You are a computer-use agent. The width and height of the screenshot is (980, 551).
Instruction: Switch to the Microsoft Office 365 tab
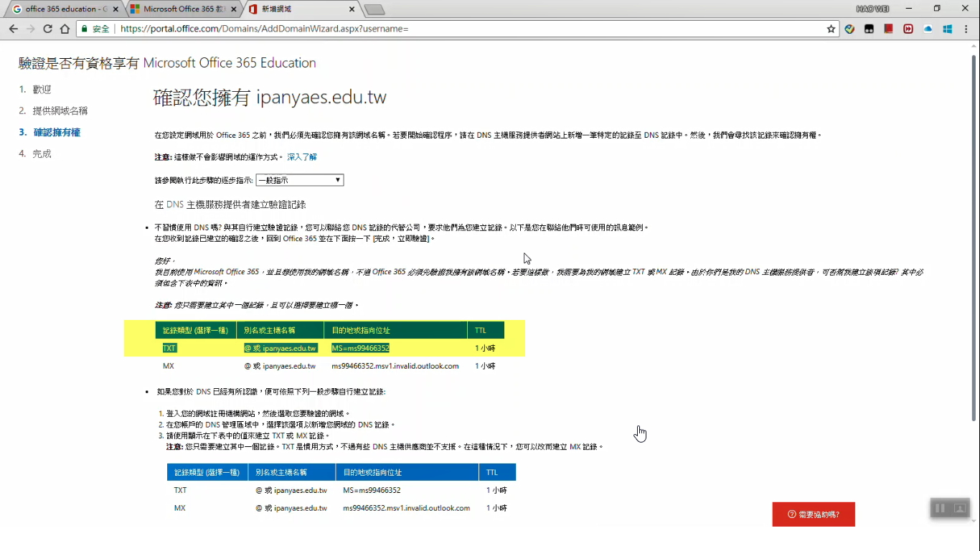point(182,9)
